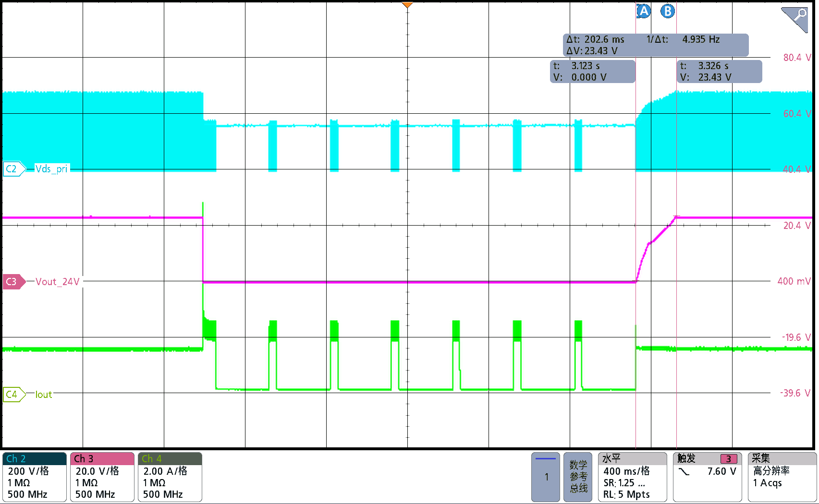The image size is (819, 504).
Task: Click the 1/Δt 4.935 Hz readout
Action: (x=683, y=39)
